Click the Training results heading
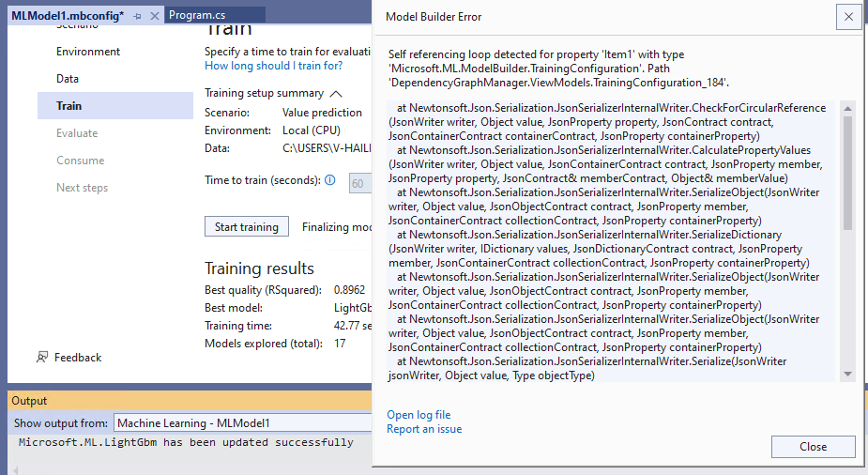868x475 pixels. [x=259, y=268]
